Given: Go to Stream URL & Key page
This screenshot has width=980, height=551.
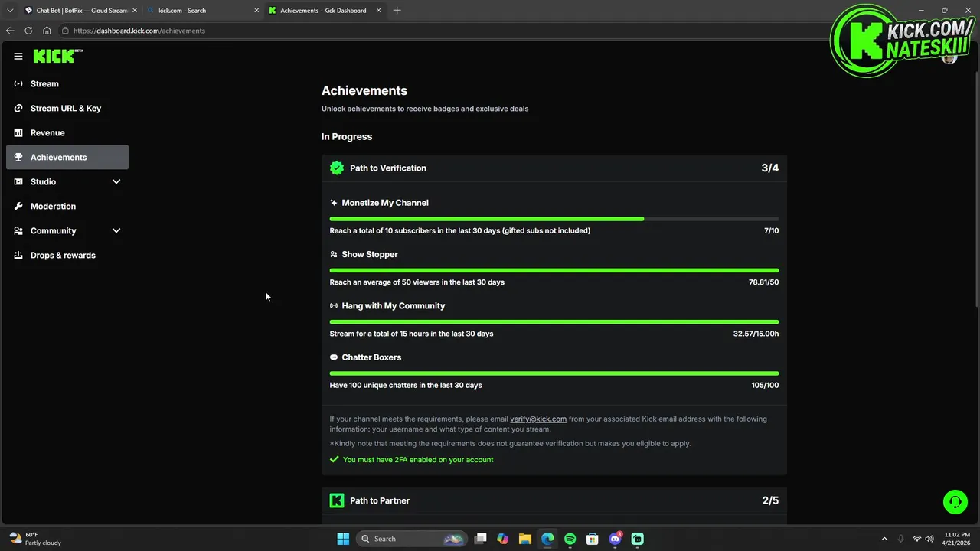Looking at the screenshot, I should [x=66, y=108].
